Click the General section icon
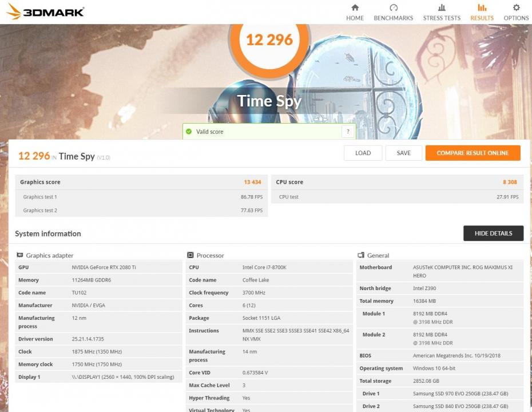This screenshot has height=412, width=532. (x=361, y=255)
